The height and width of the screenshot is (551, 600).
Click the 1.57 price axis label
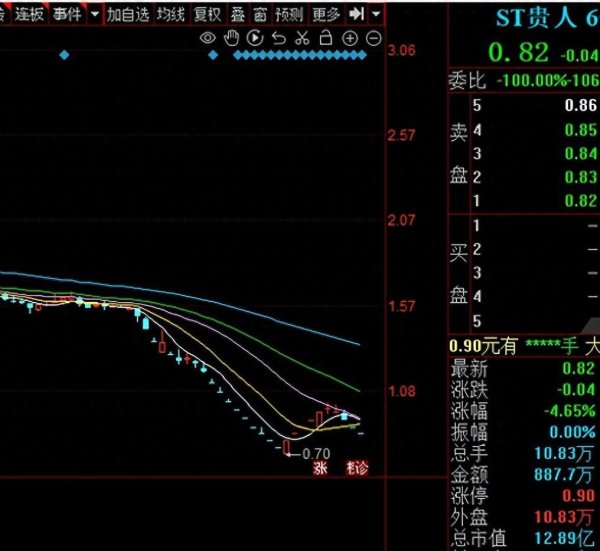click(402, 306)
